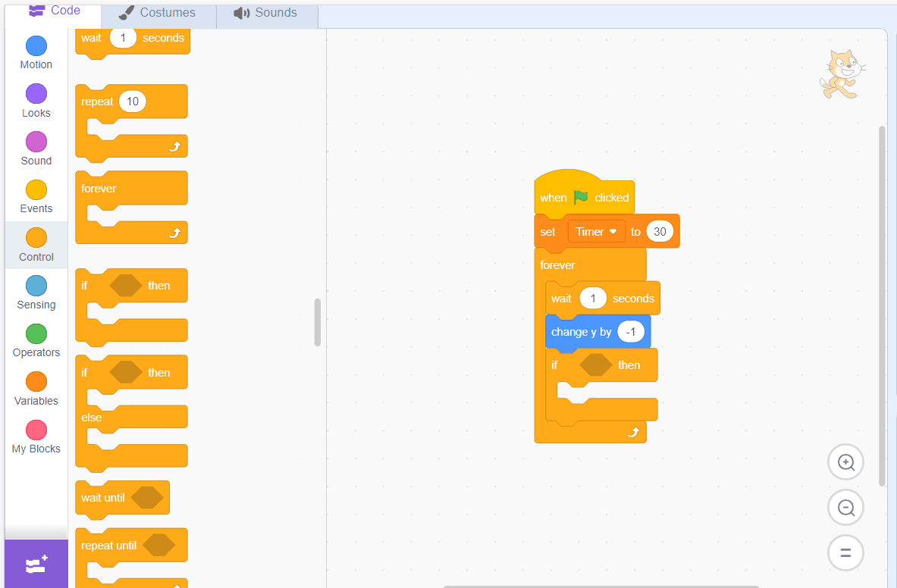Image resolution: width=897 pixels, height=588 pixels.
Task: Select the Events blocks category
Action: coord(36,197)
